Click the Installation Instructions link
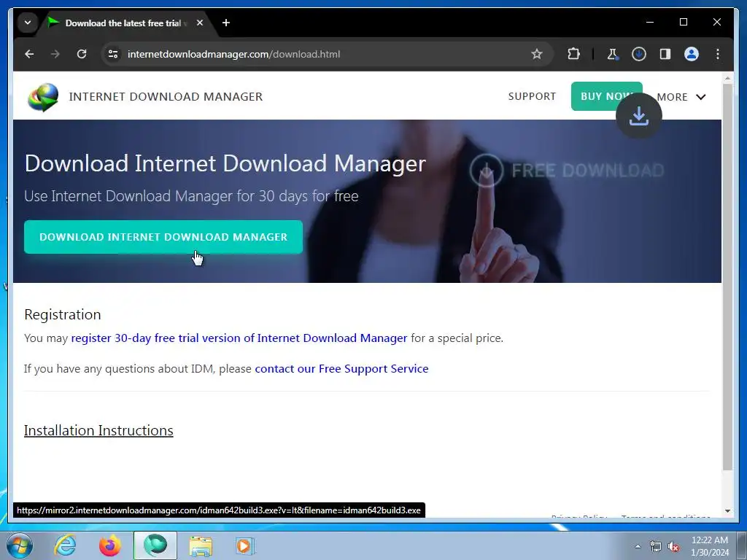 (x=98, y=430)
